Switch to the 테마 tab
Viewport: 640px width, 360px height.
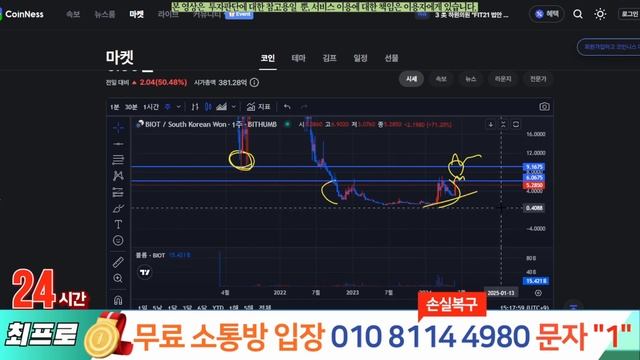(298, 58)
